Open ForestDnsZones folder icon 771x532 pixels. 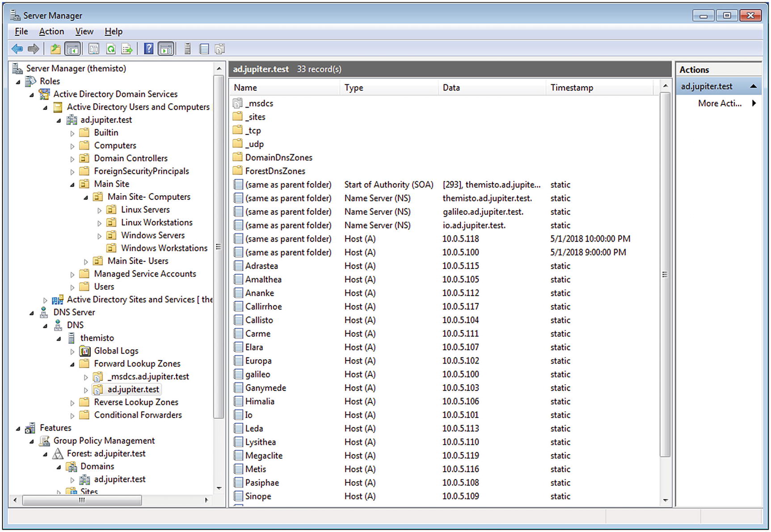tap(238, 171)
